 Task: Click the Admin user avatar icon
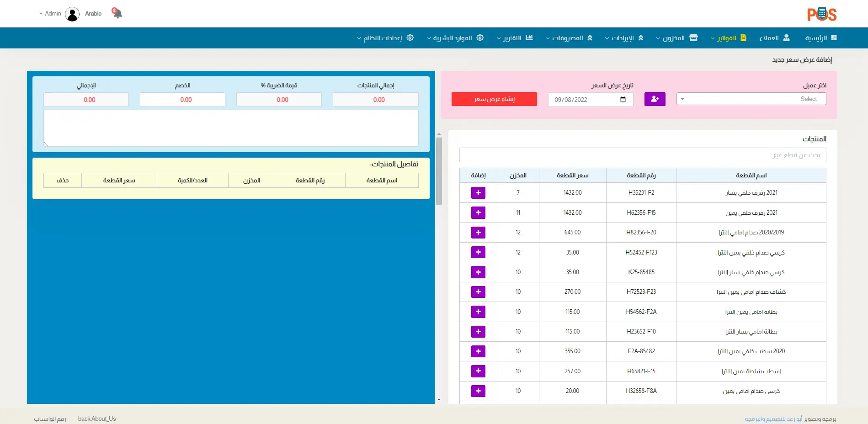pyautogui.click(x=72, y=14)
